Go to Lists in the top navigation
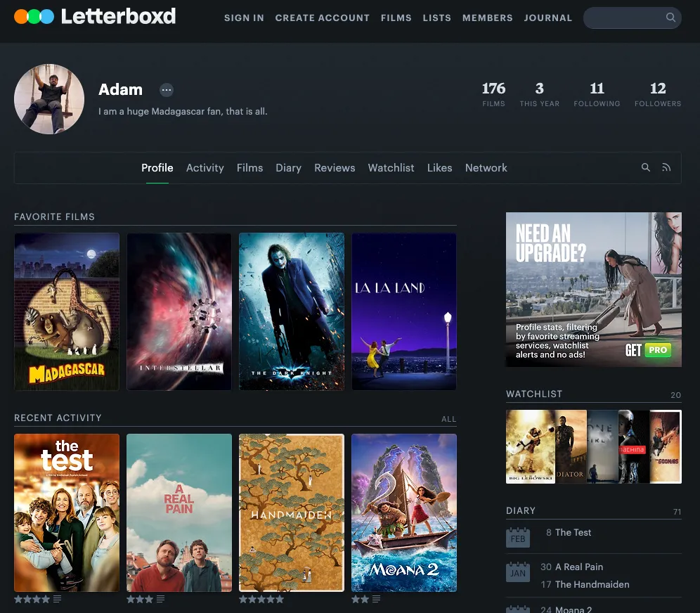This screenshot has height=613, width=700. (437, 18)
